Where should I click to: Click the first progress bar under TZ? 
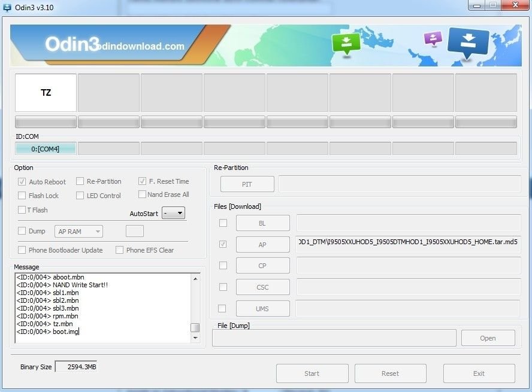46,122
